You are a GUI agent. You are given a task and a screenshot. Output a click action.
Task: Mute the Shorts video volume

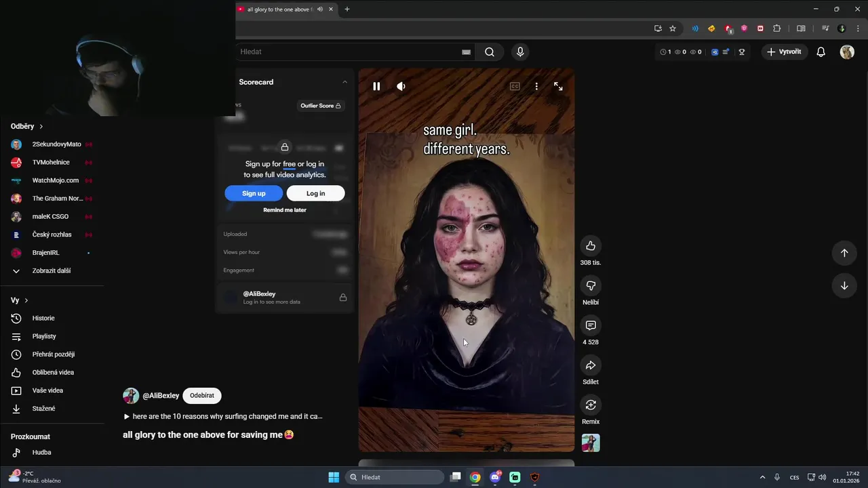coord(401,86)
